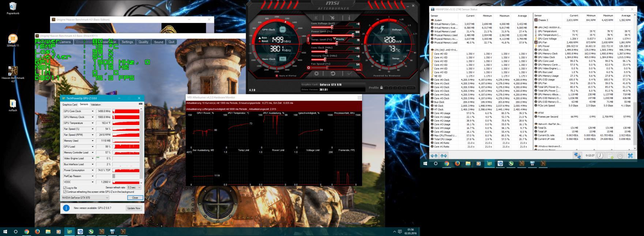Open the Papierkorb desktop icon

[13, 8]
